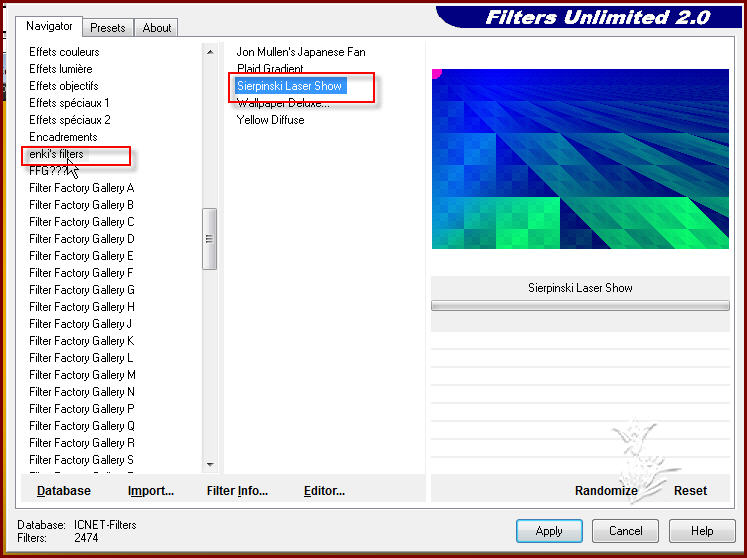This screenshot has height=558, width=747.
Task: Launch the filter Editor
Action: coord(324,491)
